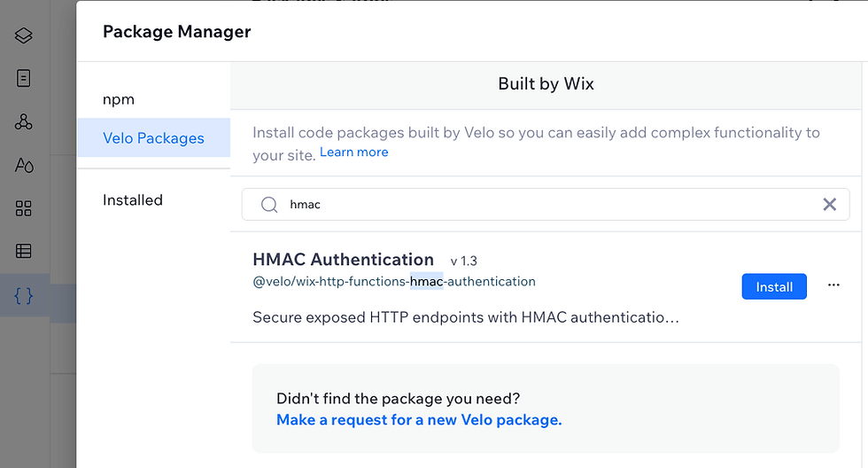Click the @velo/wix-http-functions-hmac-authentication package name
868x468 pixels.
click(x=394, y=281)
